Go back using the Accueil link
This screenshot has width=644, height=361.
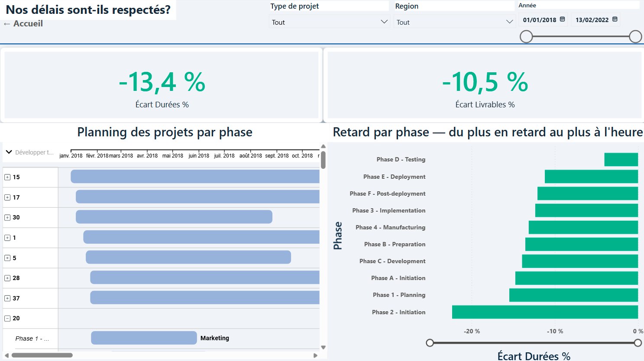(23, 24)
